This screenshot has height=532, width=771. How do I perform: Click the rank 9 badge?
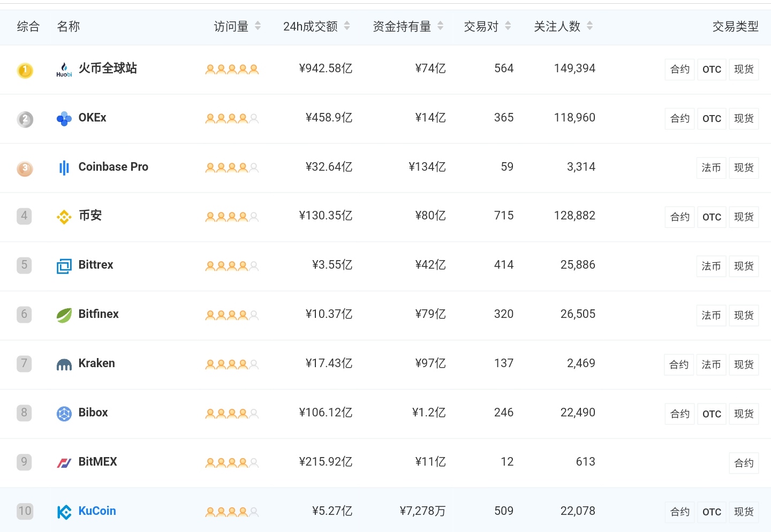24,462
